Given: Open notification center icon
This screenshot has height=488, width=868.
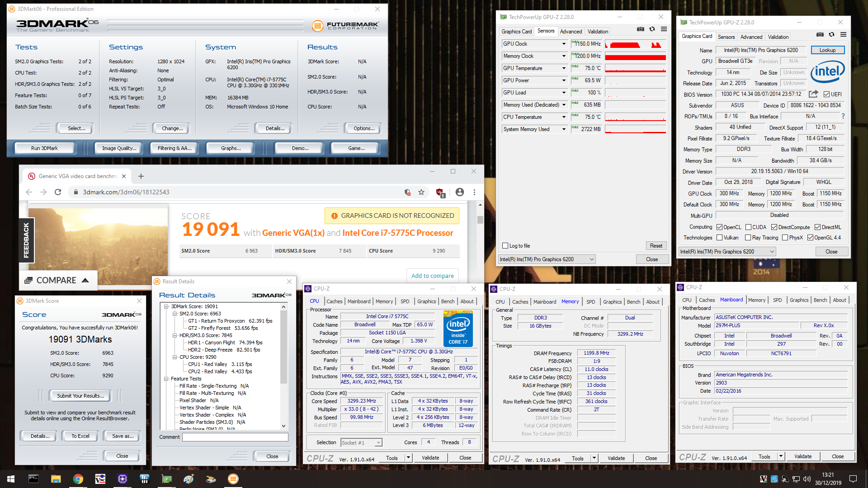Looking at the screenshot, I should (x=853, y=479).
